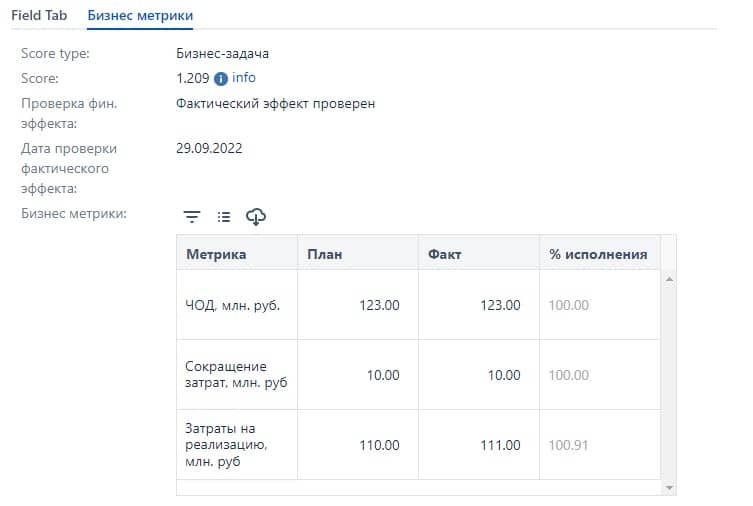Click the date value 29.09.2022
Image resolution: width=753 pixels, height=506 pixels.
(209, 149)
